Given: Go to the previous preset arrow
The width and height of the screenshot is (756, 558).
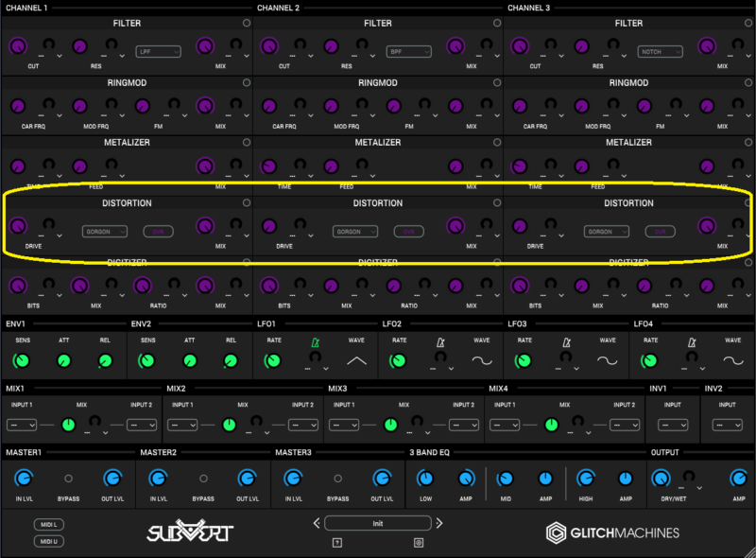Looking at the screenshot, I should click(317, 523).
